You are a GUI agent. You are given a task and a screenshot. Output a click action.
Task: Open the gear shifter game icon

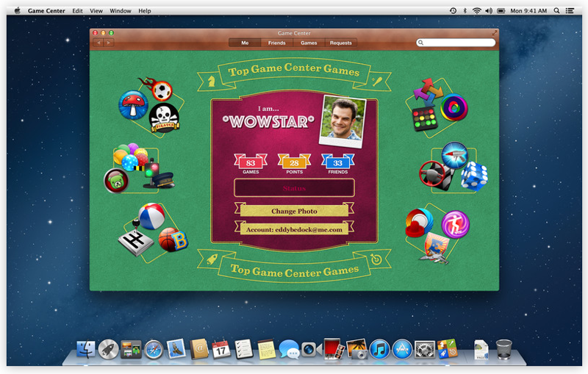(136, 239)
